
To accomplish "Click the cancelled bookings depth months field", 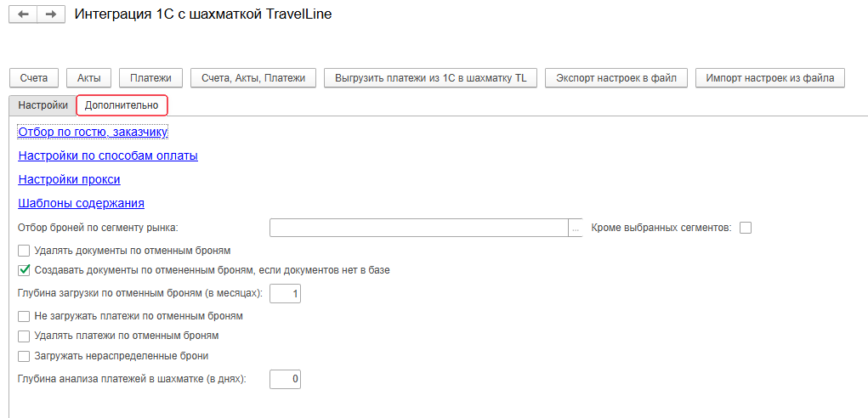I will coord(286,294).
